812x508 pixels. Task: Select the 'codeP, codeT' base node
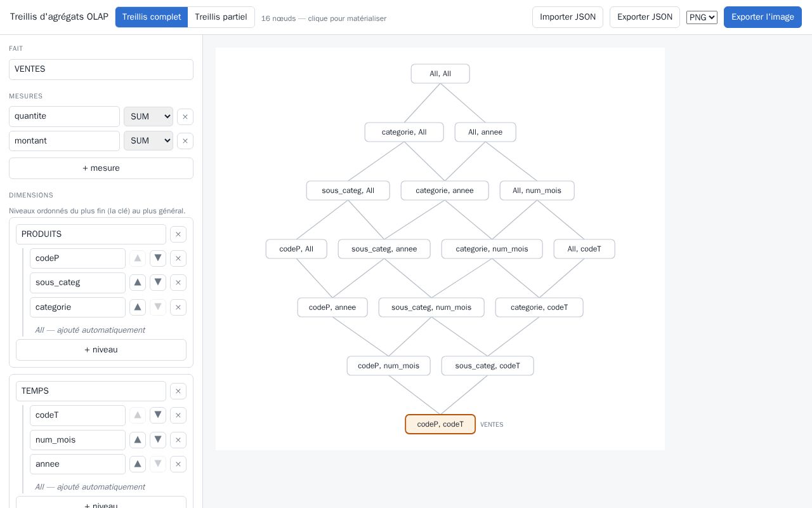point(440,424)
